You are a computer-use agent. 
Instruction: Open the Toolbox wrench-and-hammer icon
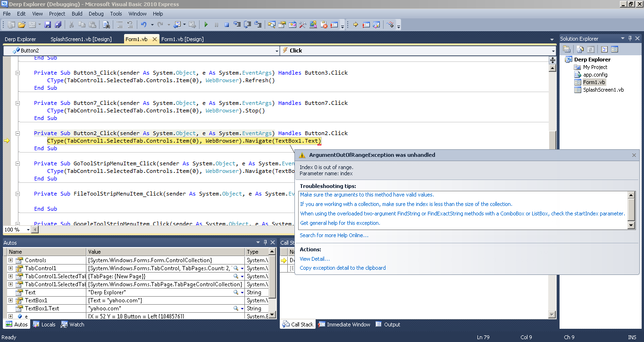(x=302, y=25)
